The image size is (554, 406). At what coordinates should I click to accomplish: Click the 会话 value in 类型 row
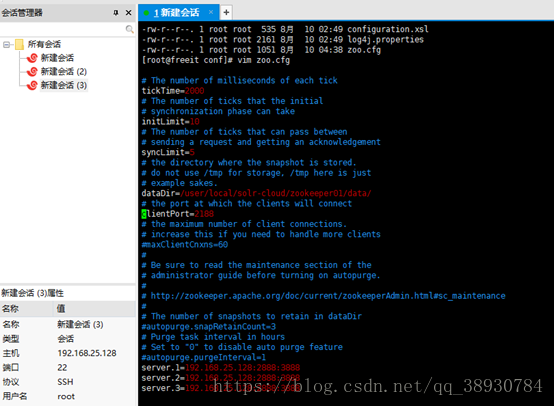(x=66, y=339)
